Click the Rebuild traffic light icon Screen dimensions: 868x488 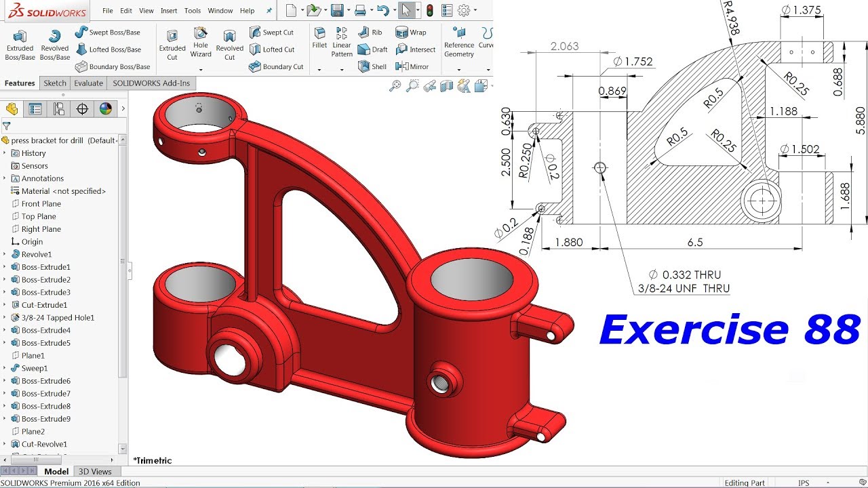tap(429, 10)
